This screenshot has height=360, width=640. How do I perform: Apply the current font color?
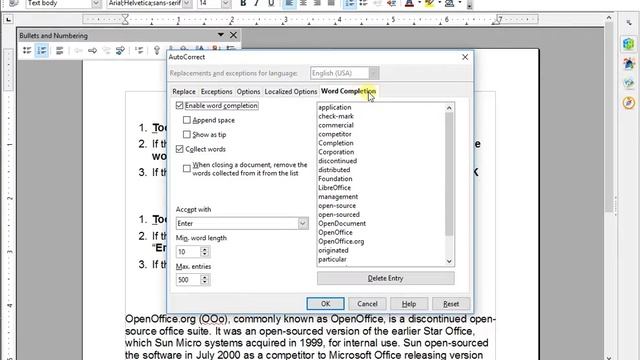tap(409, 3)
